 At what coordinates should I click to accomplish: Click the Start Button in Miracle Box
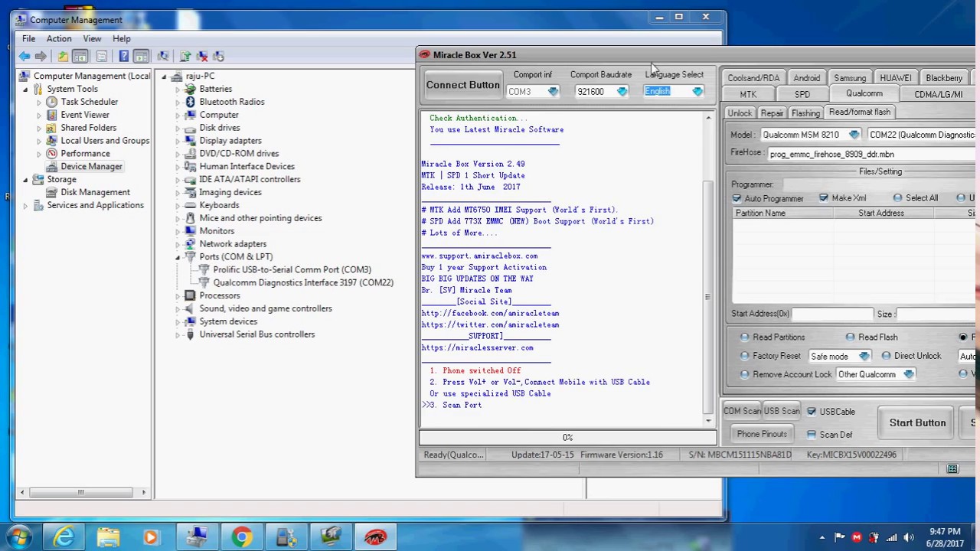coord(917,423)
